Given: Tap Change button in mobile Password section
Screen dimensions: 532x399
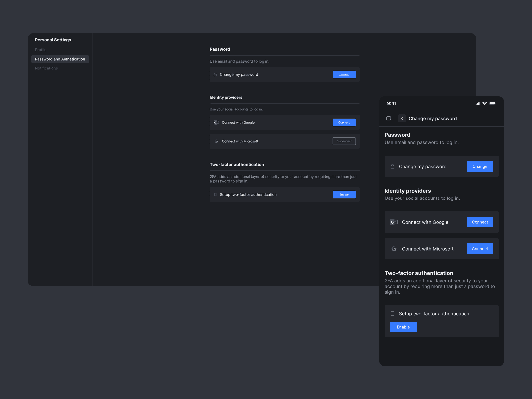Looking at the screenshot, I should pos(480,166).
